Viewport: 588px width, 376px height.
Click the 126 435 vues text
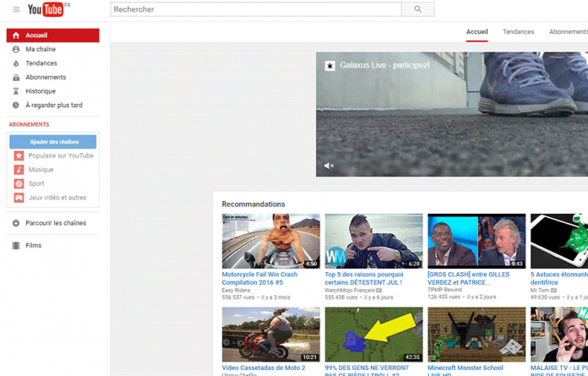(x=444, y=297)
